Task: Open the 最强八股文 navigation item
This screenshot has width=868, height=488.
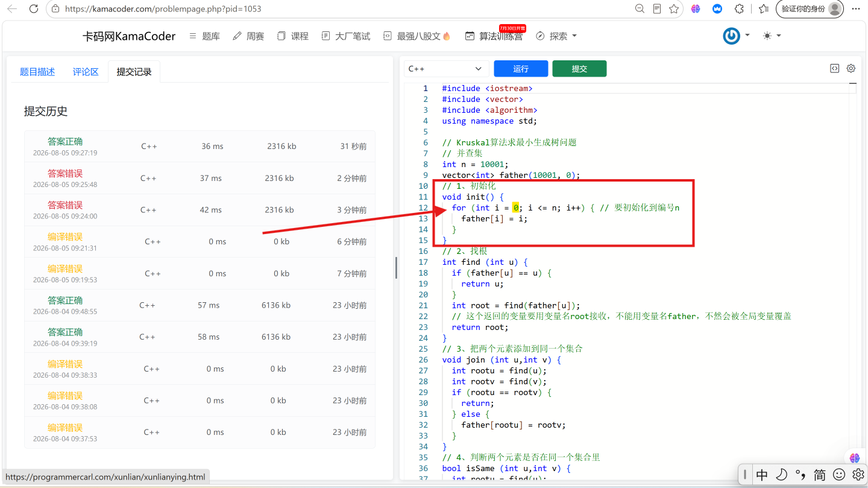Action: (x=417, y=36)
